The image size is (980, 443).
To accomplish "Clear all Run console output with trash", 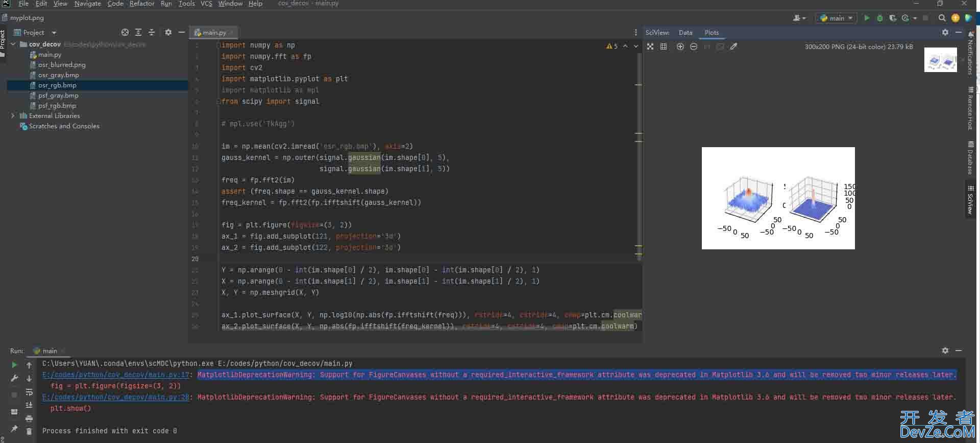I will [x=29, y=432].
